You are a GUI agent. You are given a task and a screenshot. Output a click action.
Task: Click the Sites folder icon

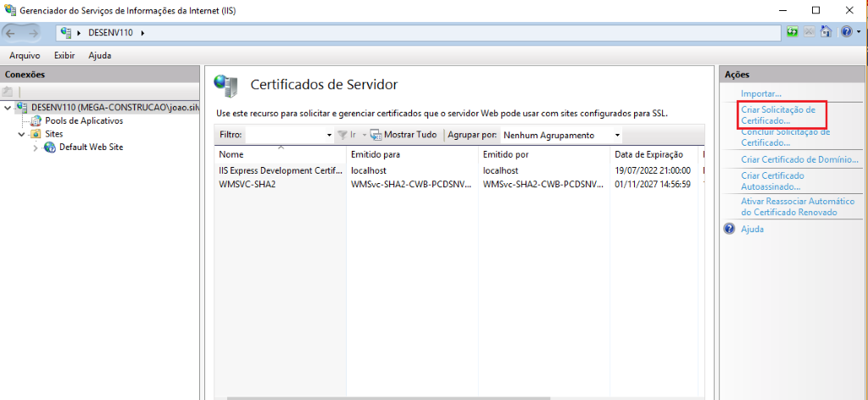[x=36, y=134]
